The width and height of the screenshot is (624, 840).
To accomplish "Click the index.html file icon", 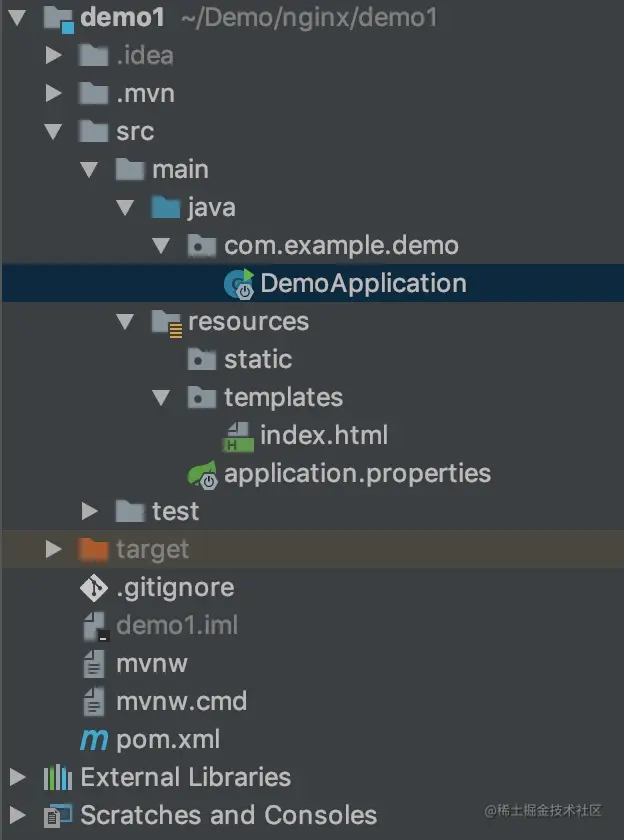I will pyautogui.click(x=238, y=436).
